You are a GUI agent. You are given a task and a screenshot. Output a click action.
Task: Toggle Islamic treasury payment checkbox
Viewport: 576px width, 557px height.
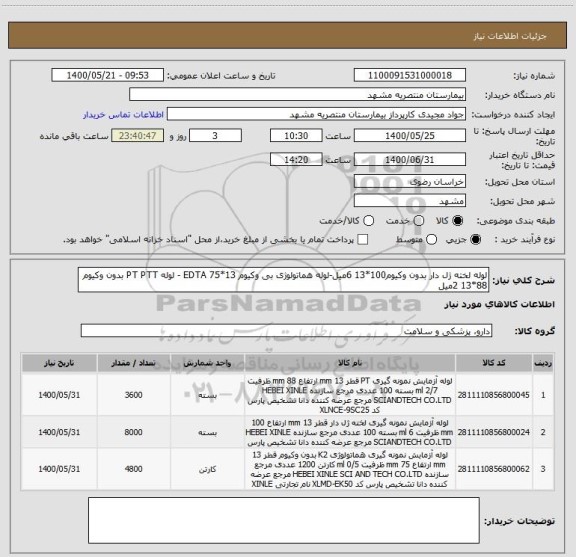pyautogui.click(x=363, y=240)
